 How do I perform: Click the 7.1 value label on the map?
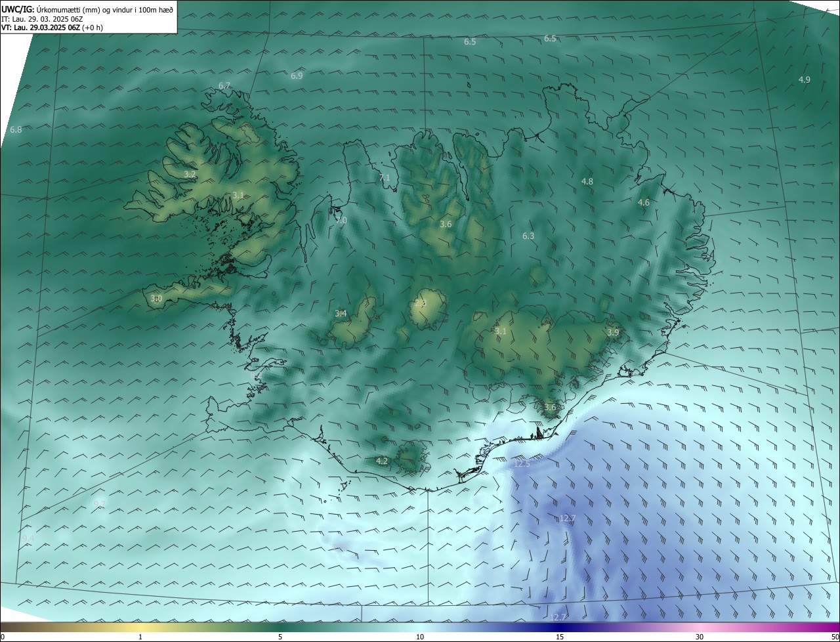coord(385,178)
